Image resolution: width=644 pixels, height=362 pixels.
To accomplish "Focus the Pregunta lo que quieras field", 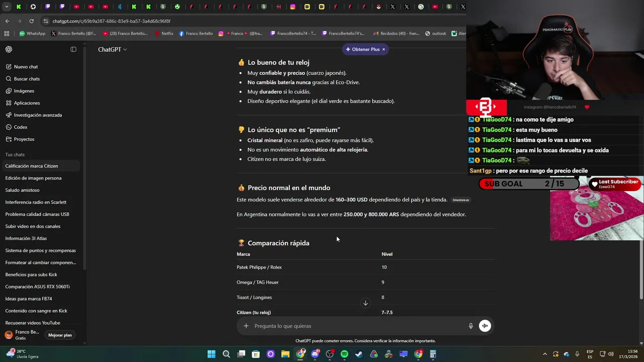I will 359,326.
